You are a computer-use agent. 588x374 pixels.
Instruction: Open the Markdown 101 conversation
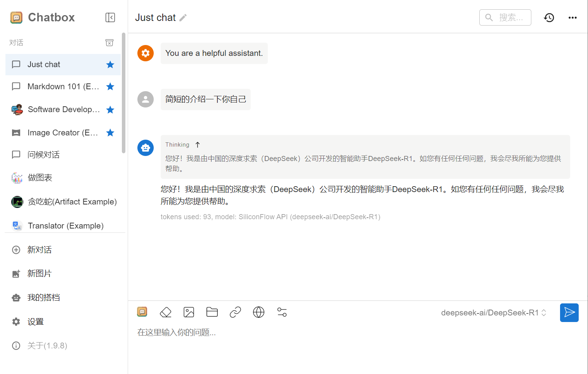click(x=63, y=87)
